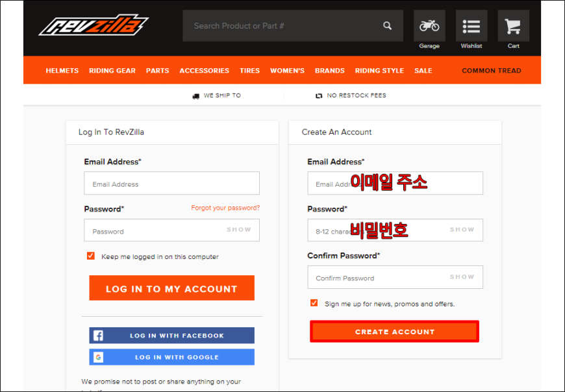The height and width of the screenshot is (392, 565).
Task: Open the Riding Style menu
Action: tap(379, 71)
